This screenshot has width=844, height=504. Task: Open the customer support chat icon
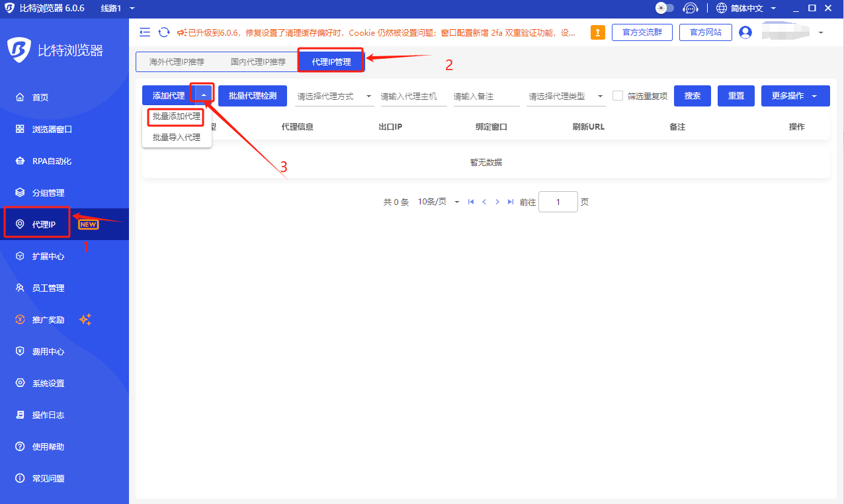691,9
